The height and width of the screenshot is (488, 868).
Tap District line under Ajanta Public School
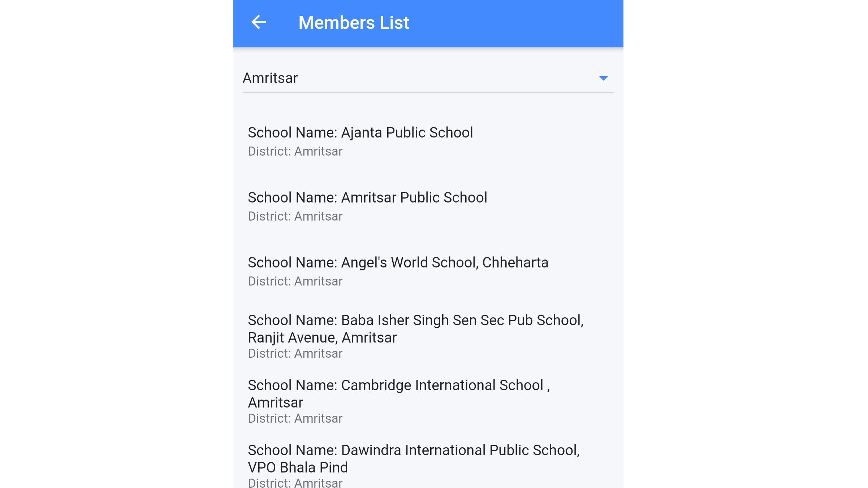pyautogui.click(x=295, y=152)
